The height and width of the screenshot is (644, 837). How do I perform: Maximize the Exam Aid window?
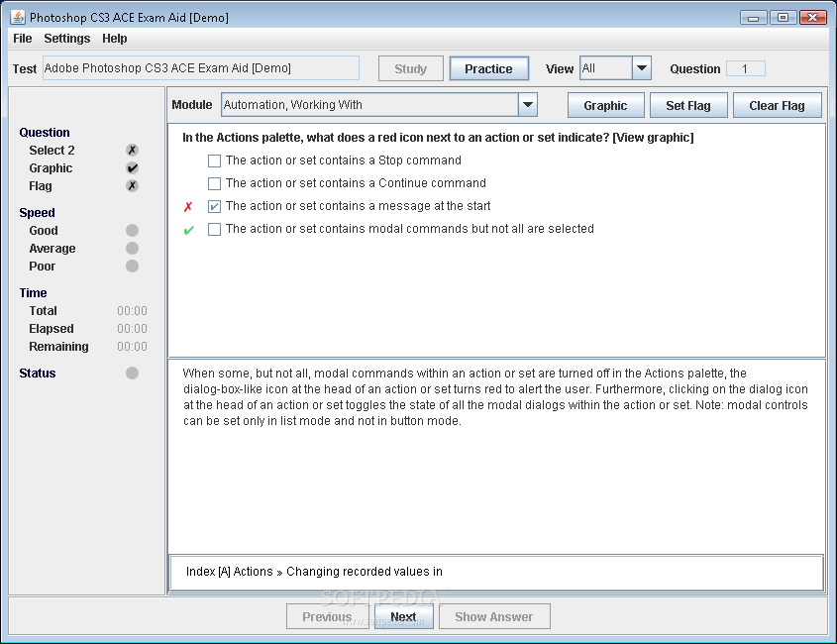pos(784,18)
